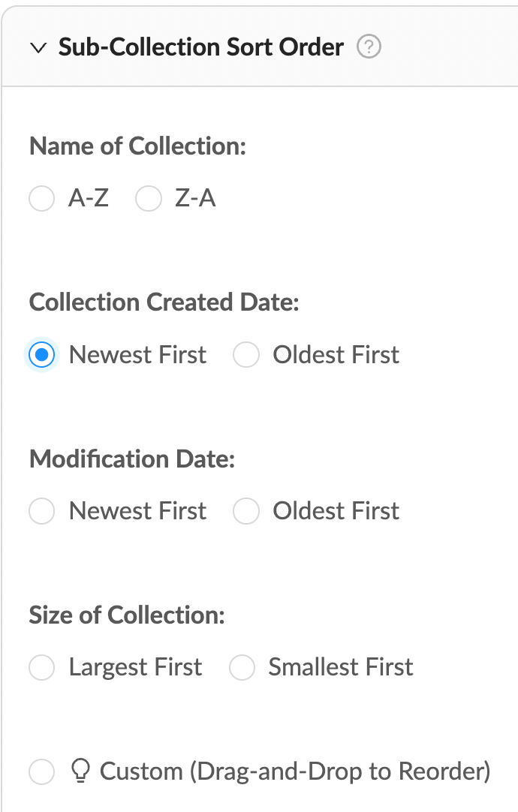The image size is (518, 812).
Task: Select the Smallest First radio button
Action: 242,667
